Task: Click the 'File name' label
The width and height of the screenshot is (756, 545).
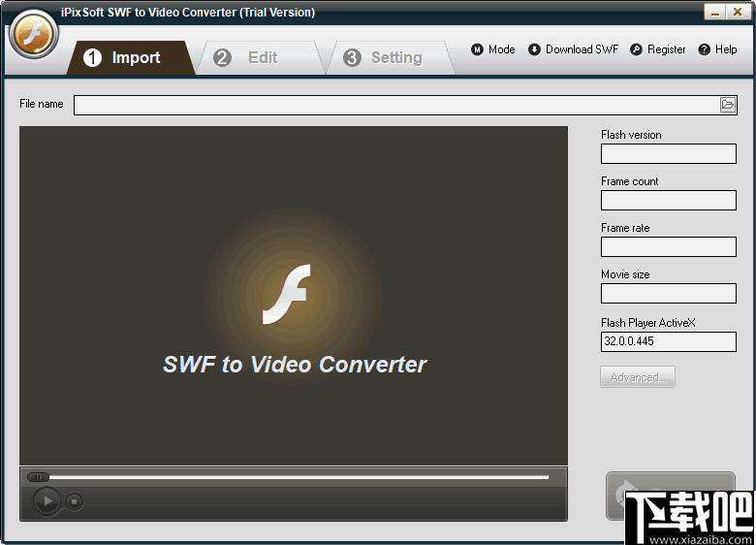Action: point(42,104)
